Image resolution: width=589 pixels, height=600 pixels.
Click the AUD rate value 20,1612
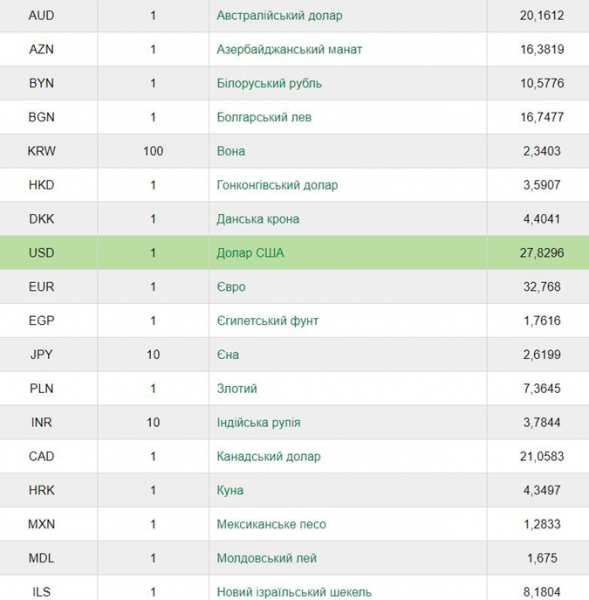click(542, 16)
